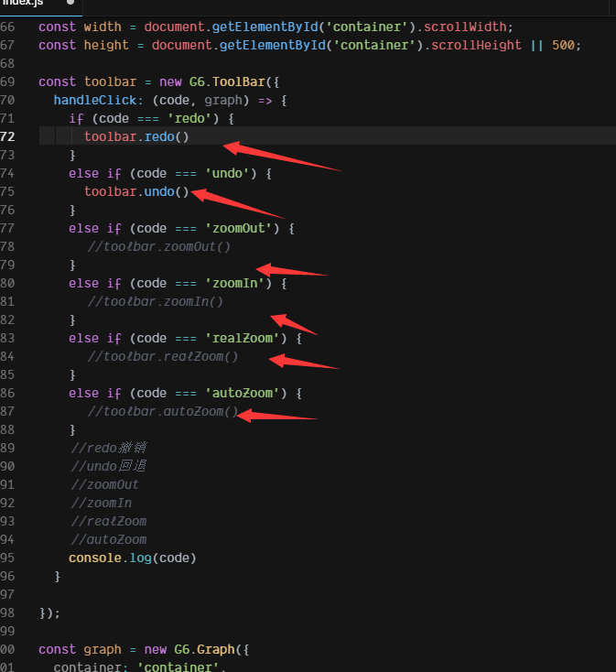Viewport: 616px width, 672px height.
Task: Click line number 69 in gutter
Action: 7,81
